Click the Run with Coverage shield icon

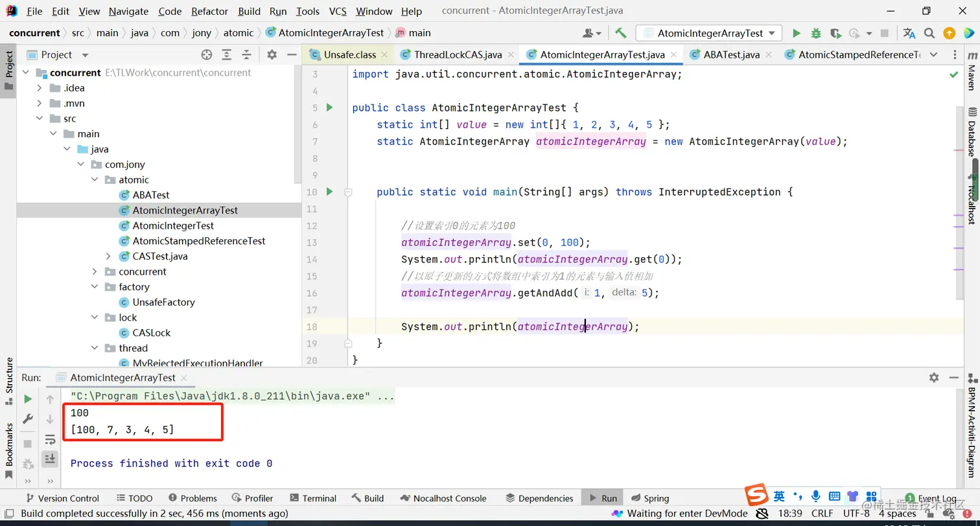point(835,33)
